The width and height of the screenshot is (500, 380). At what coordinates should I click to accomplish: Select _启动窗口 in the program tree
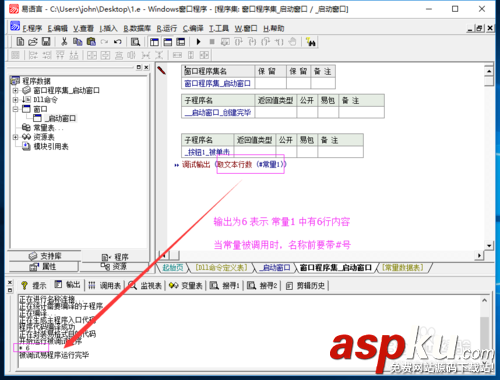click(x=61, y=118)
